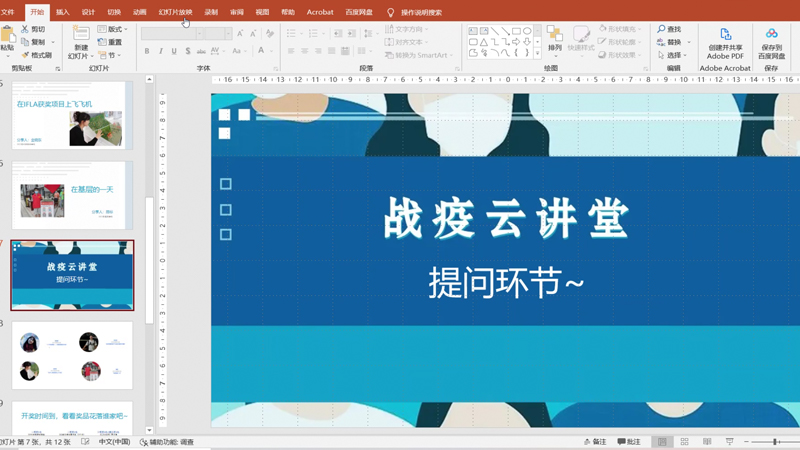Click the lightbulb Tell Me search icon
This screenshot has width=800, height=450.
(390, 12)
